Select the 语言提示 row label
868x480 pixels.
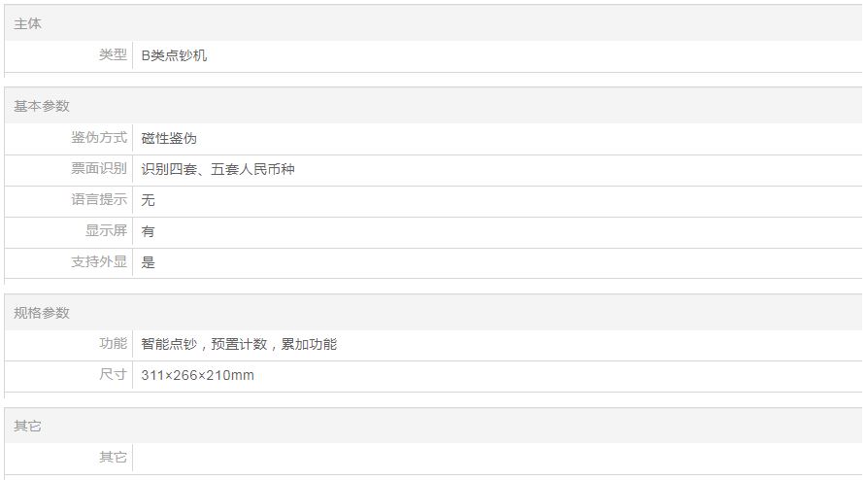tap(99, 200)
